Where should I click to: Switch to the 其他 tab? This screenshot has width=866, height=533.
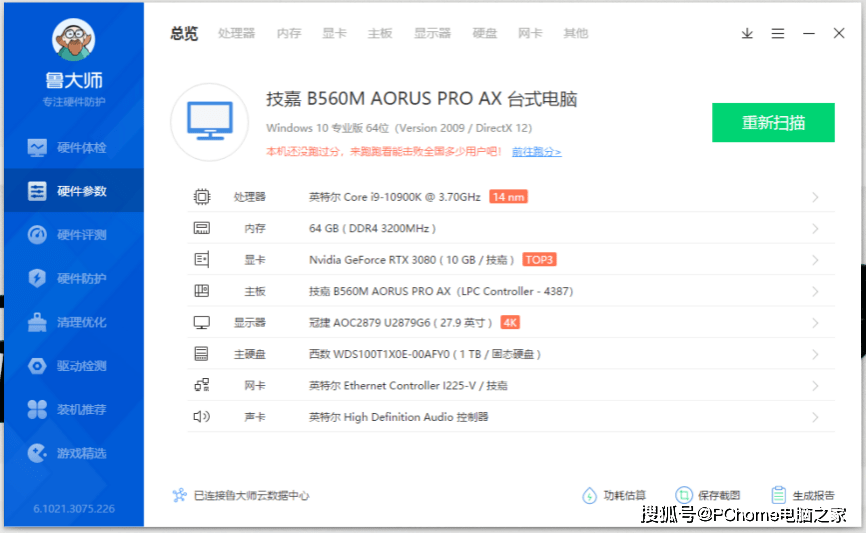pos(575,34)
